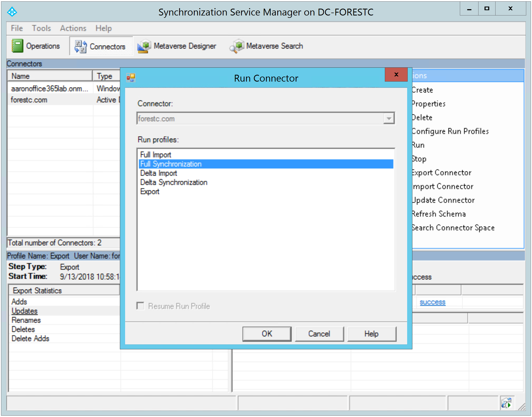Choose the Full Import run profile
Image resolution: width=532 pixels, height=417 pixels.
click(x=156, y=155)
